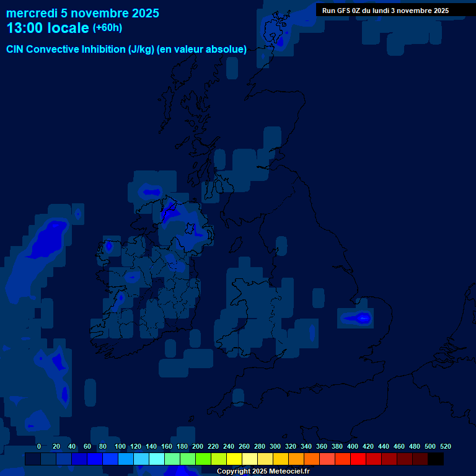Image resolution: width=476 pixels, height=476 pixels.
Task: Click the Copyright 2025 Meteociel.fr text
Action: point(263,472)
